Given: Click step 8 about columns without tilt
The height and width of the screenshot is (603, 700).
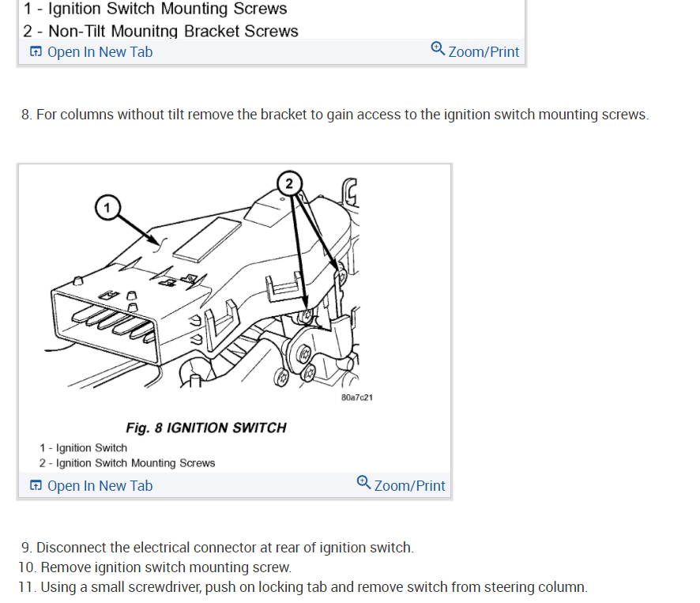Looking at the screenshot, I should (335, 115).
